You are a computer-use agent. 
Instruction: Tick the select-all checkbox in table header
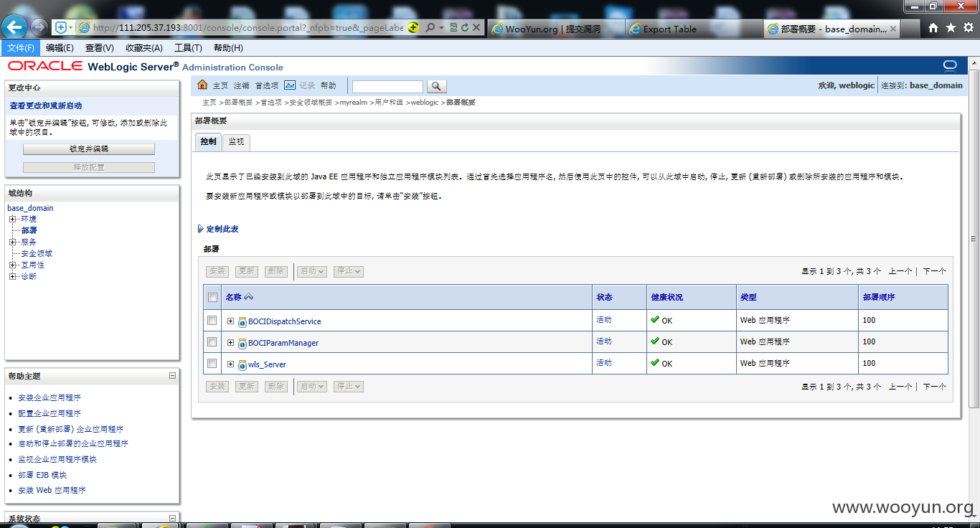tap(212, 298)
